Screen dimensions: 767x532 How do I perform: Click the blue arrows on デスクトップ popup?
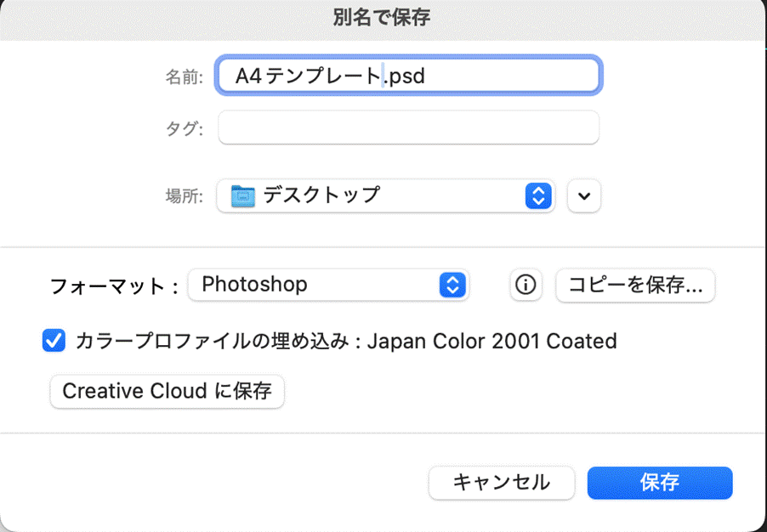click(x=537, y=195)
